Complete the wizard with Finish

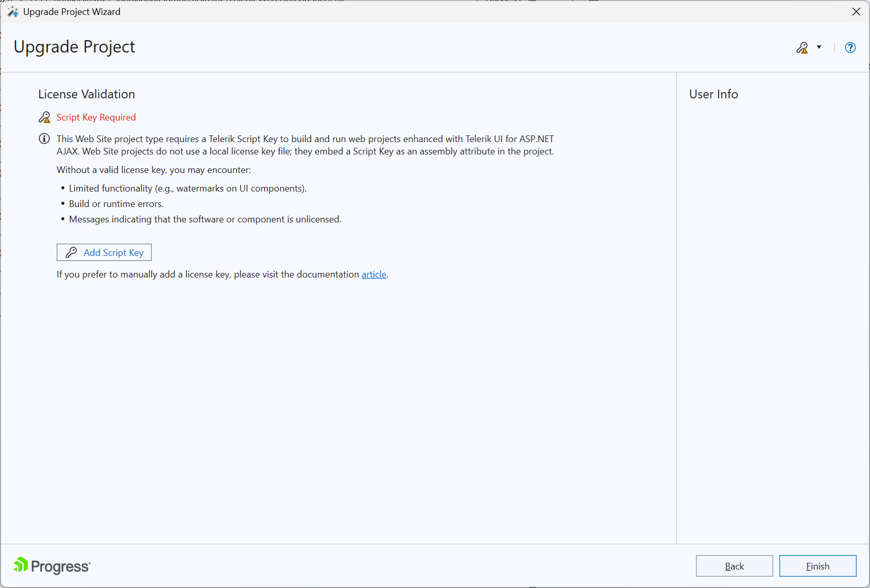(817, 566)
